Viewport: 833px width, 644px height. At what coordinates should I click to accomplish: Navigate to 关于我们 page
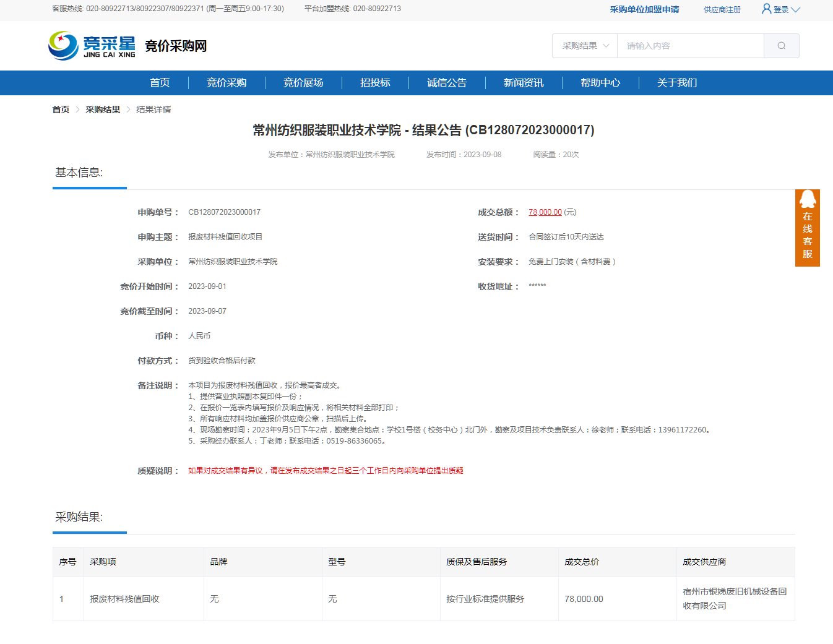[x=677, y=83]
